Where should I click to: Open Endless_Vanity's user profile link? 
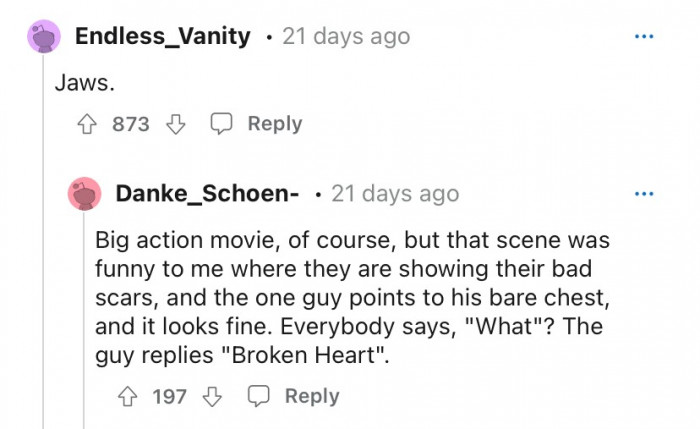point(163,37)
